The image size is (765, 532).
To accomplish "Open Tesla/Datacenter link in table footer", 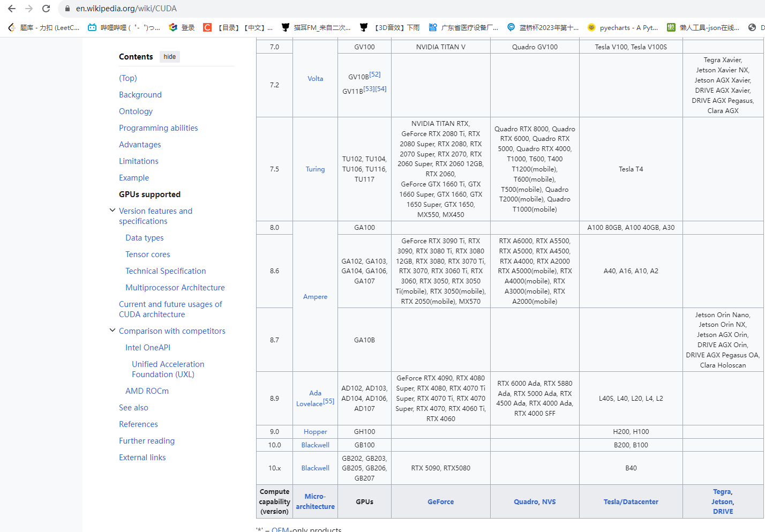I will coord(631,502).
